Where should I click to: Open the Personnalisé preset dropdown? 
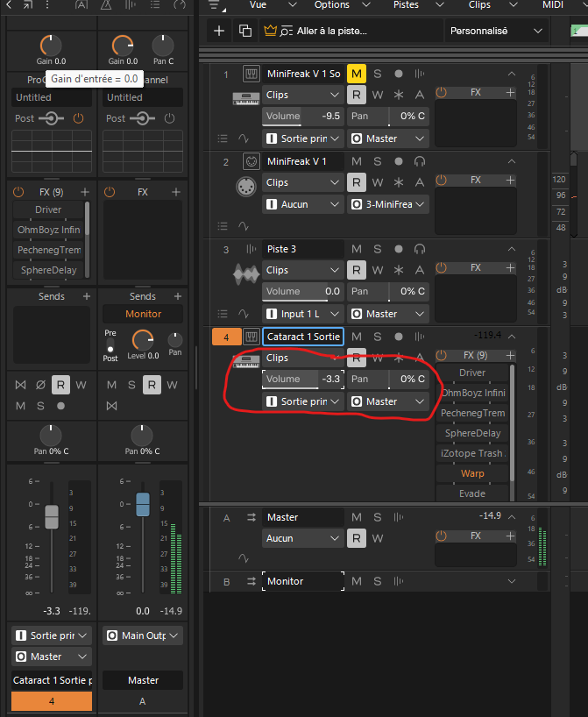pyautogui.click(x=496, y=31)
